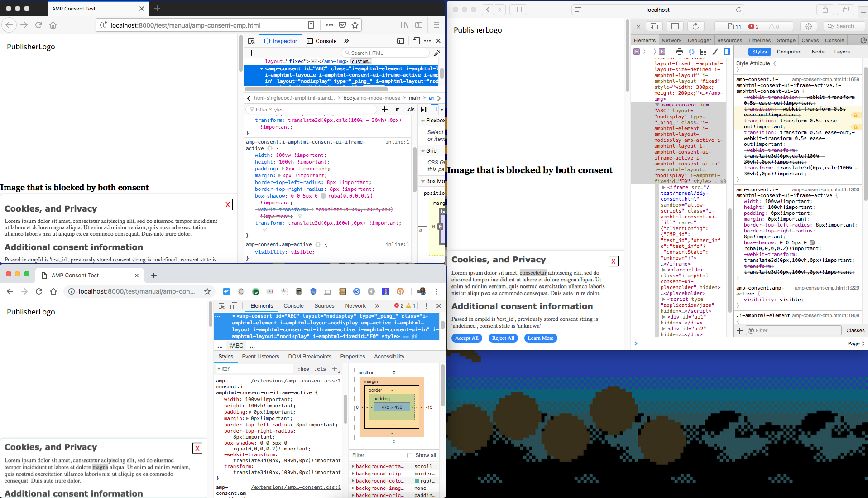Toggle the .cls class editor in Firefox Rules pane
Image resolution: width=868 pixels, height=498 pixels.
click(410, 109)
